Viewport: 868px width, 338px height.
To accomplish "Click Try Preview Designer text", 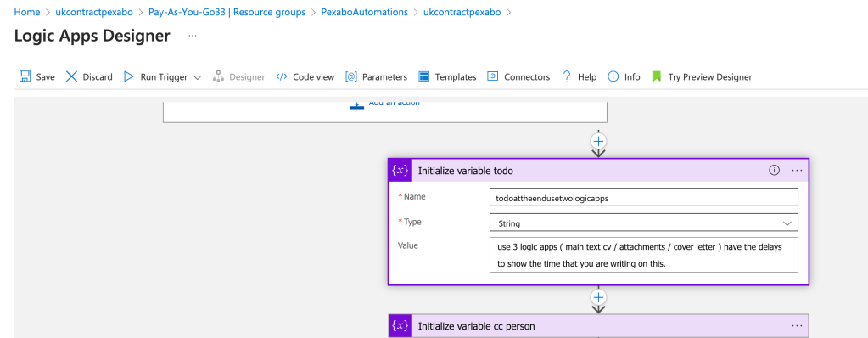I will [709, 77].
